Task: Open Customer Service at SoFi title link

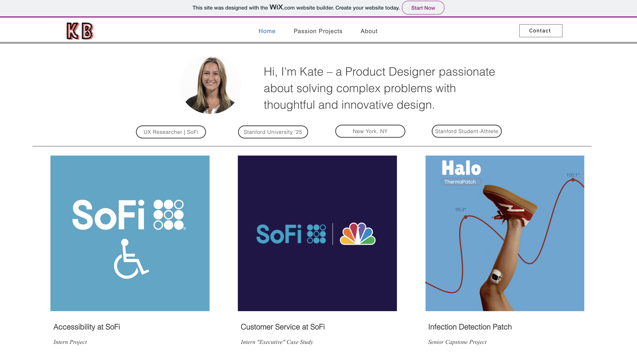Action: point(283,327)
